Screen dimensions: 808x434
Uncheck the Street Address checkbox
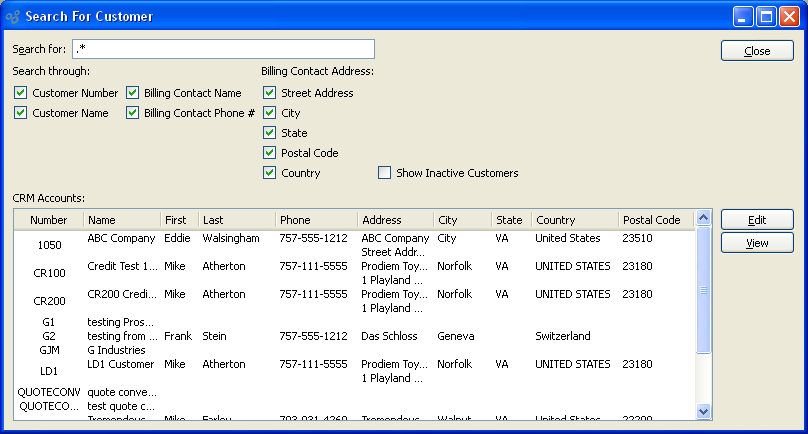click(x=269, y=93)
